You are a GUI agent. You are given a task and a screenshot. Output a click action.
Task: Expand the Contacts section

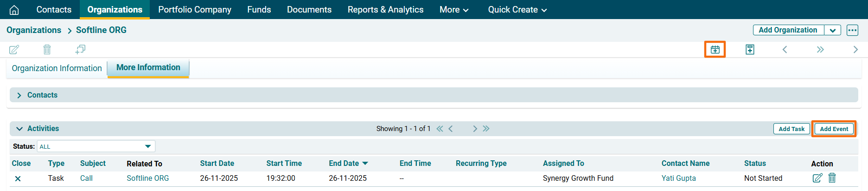pyautogui.click(x=19, y=95)
